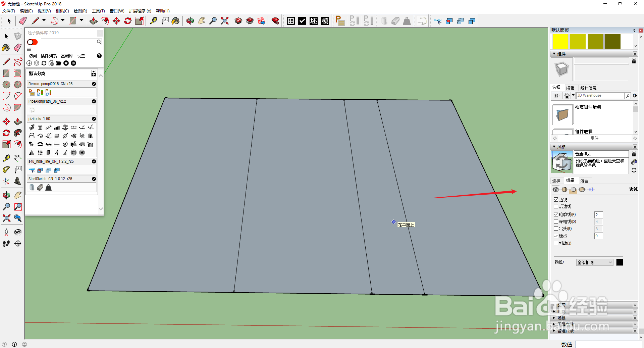Toggle Dezmo_pompi2016_CN_r25 plugin enabled check
This screenshot has height=348, width=644.
point(94,84)
